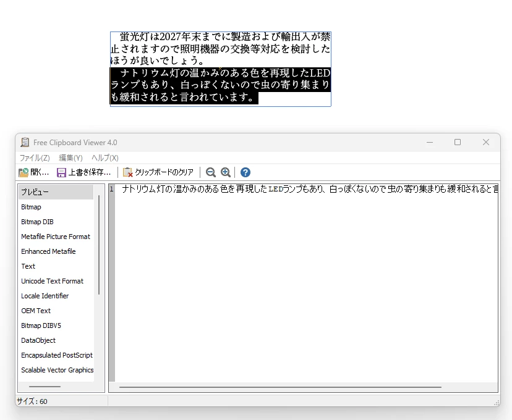Select Encapsulated PostScript entry
This screenshot has height=420, width=512.
(x=56, y=355)
